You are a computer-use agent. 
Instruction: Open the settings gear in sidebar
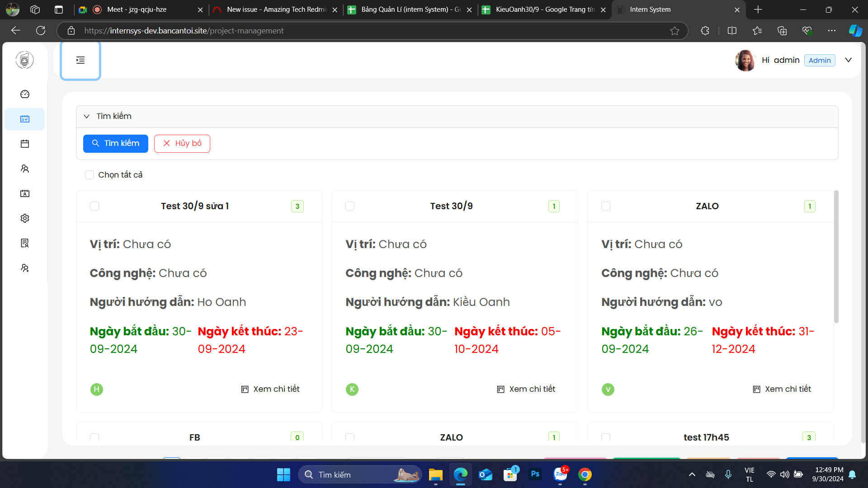pos(25,218)
